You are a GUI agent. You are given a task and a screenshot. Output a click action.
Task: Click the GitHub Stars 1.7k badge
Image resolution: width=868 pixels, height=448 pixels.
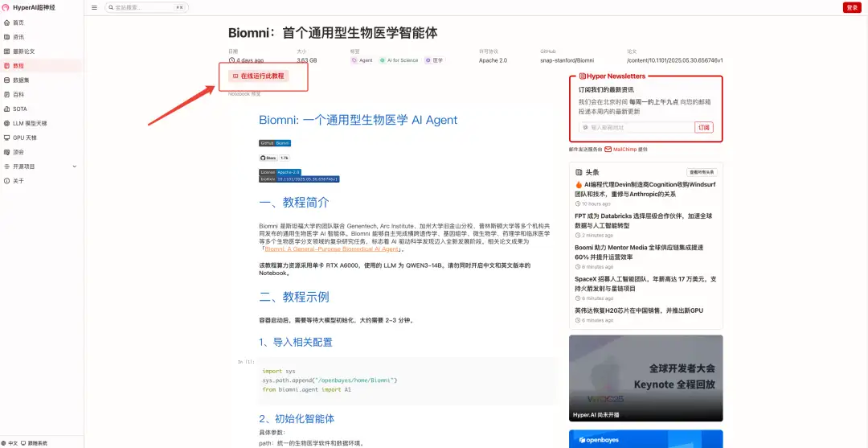(x=274, y=158)
